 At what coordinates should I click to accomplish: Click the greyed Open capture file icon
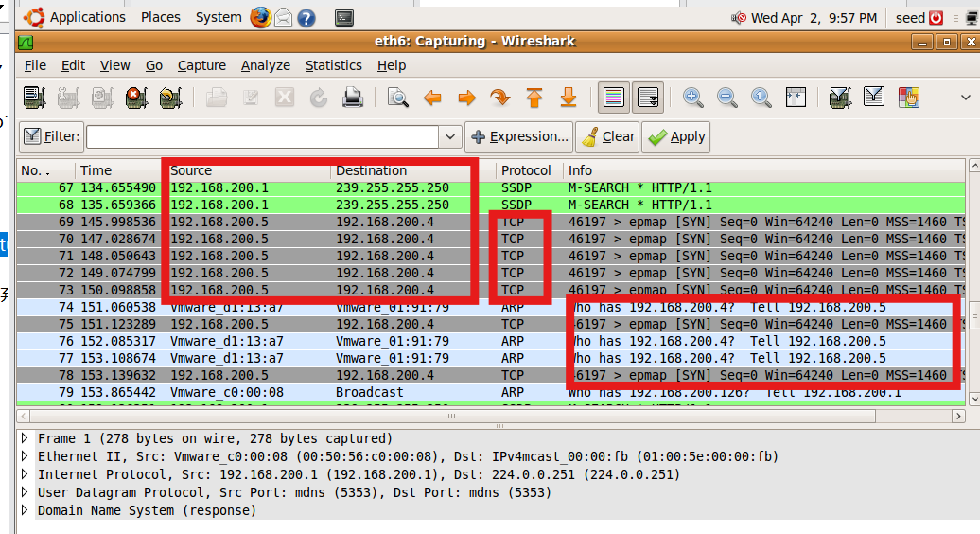click(x=217, y=98)
